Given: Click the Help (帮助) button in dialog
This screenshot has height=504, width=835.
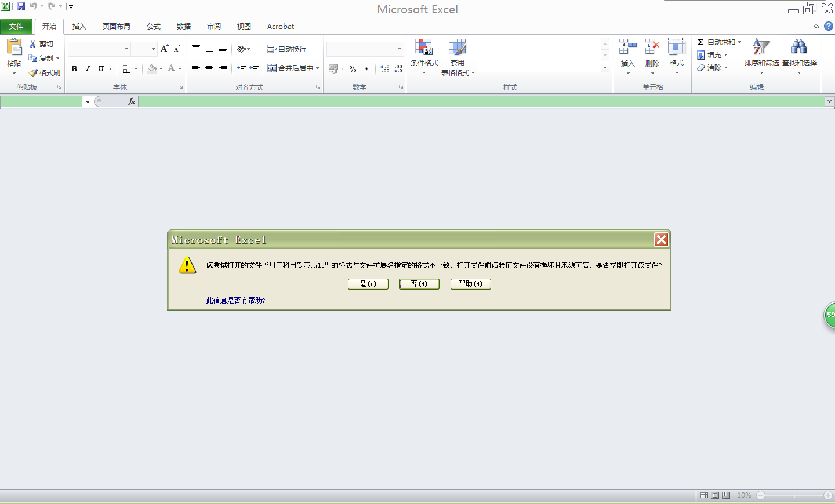Looking at the screenshot, I should click(471, 284).
